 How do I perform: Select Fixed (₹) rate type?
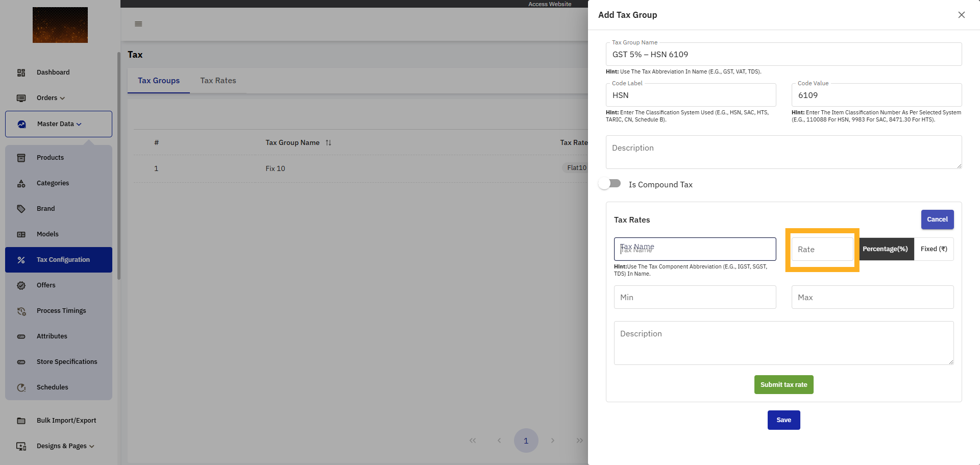tap(934, 249)
